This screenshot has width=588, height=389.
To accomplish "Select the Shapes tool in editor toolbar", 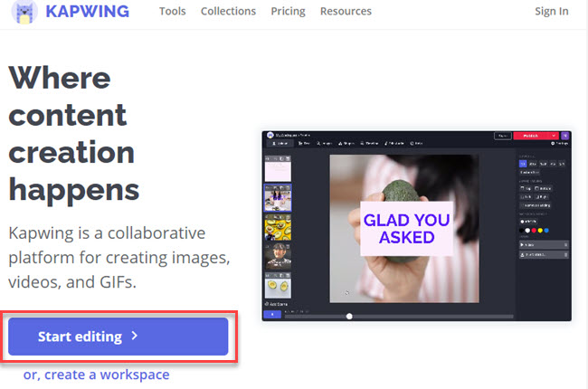I will (346, 143).
